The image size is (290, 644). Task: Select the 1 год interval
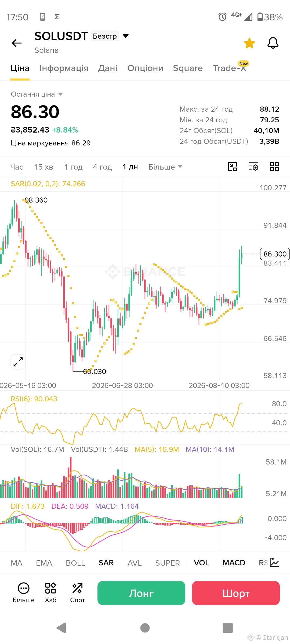pyautogui.click(x=73, y=167)
